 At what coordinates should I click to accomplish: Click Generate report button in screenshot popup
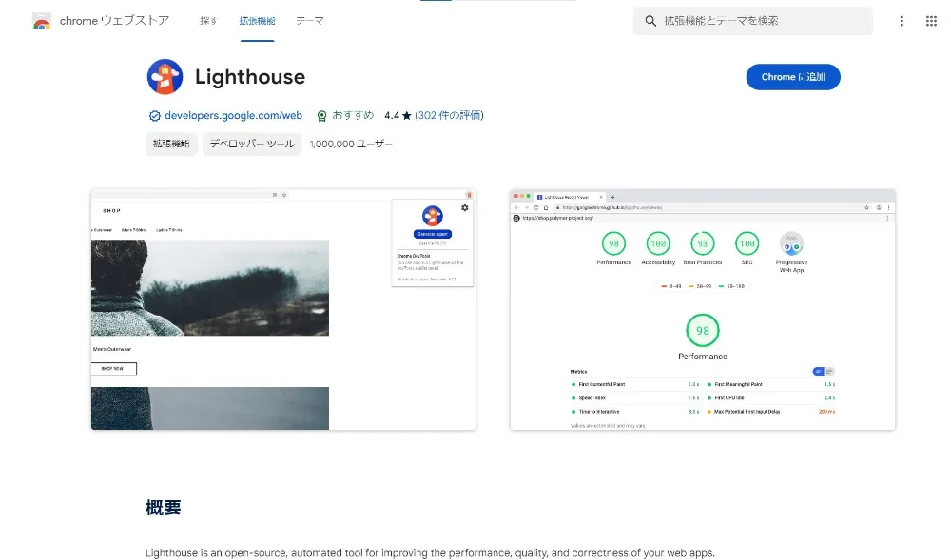pos(433,234)
